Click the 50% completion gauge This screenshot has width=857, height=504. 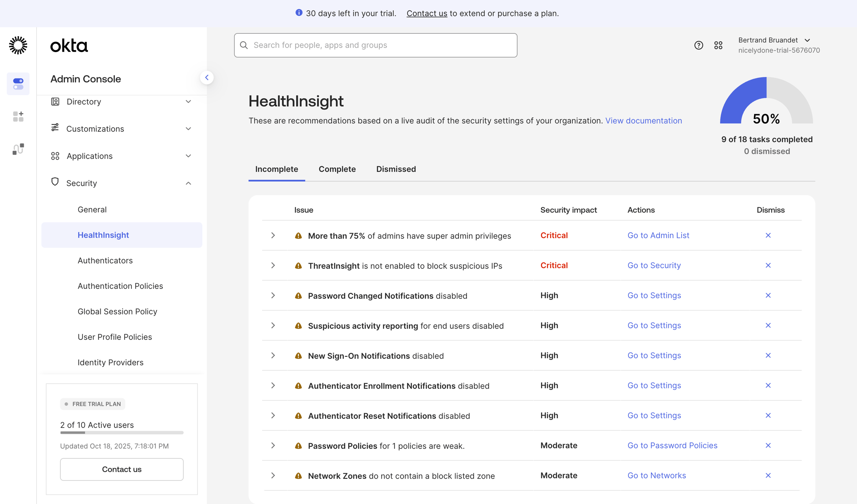coord(766,101)
